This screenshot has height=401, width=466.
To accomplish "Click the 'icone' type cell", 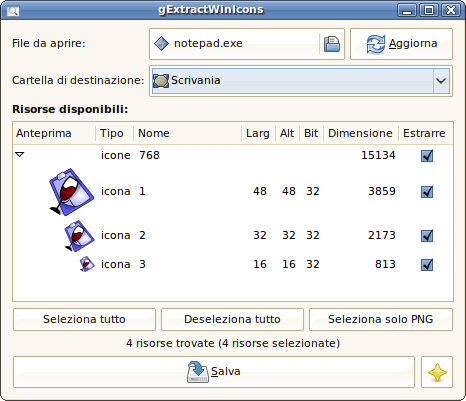I will (x=115, y=155).
